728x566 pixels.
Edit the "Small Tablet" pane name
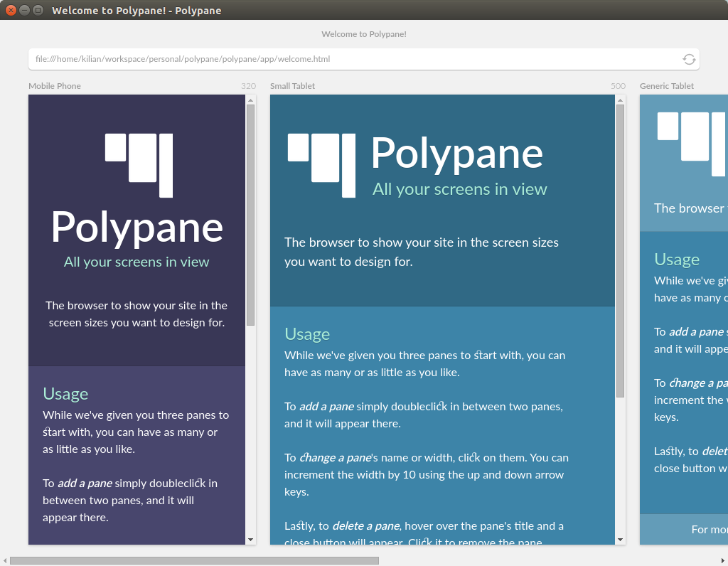[292, 86]
